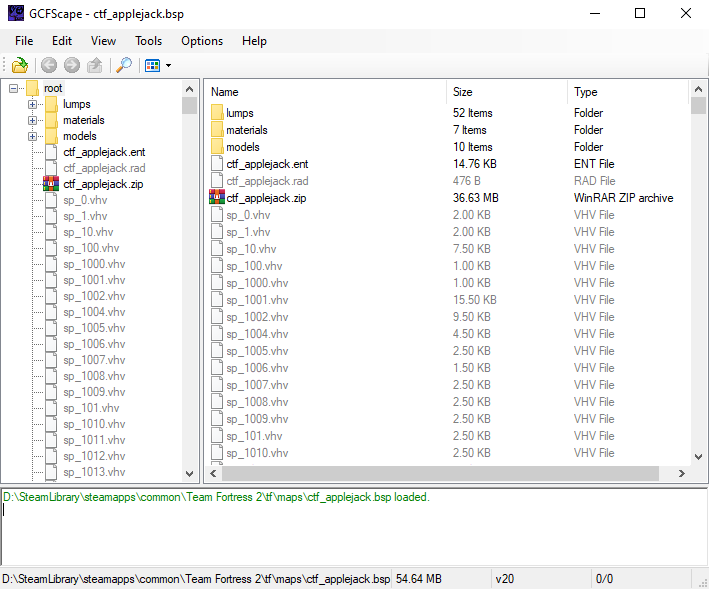Select the lumps folder icon in file list

217,113
